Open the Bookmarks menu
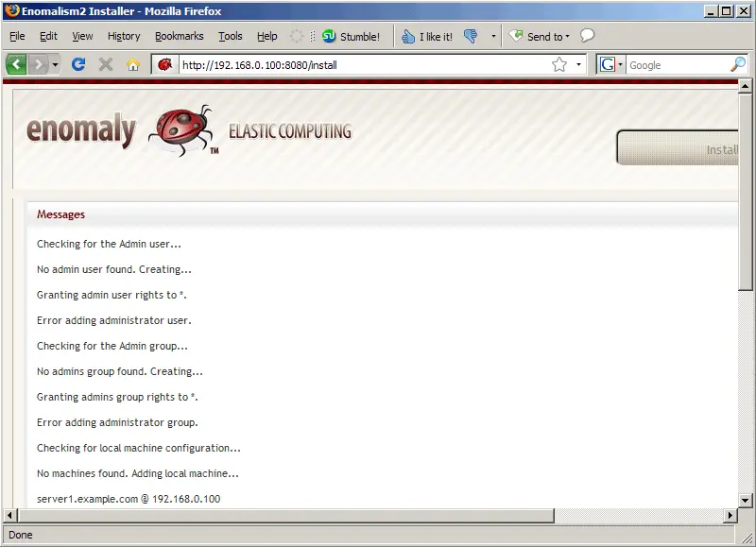This screenshot has width=756, height=547. [180, 36]
